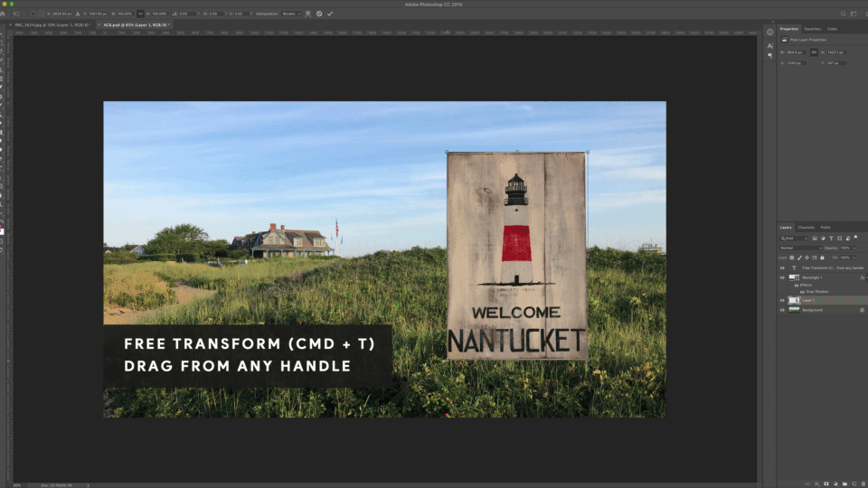Open the Swatches panel tab

(x=813, y=29)
